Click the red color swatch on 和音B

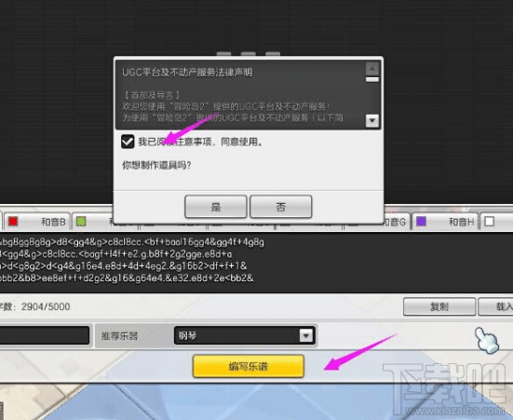(13, 222)
